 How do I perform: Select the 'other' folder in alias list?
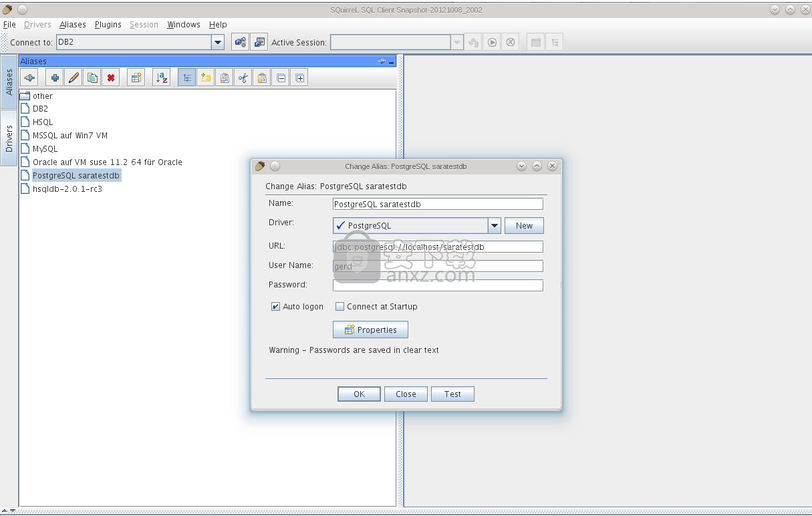(37, 96)
